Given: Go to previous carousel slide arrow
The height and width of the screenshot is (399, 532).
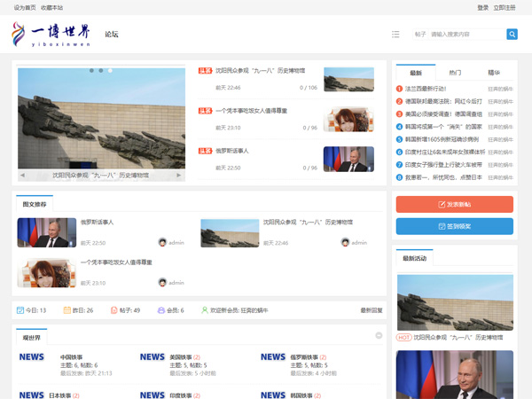Looking at the screenshot, I should pyautogui.click(x=22, y=176).
